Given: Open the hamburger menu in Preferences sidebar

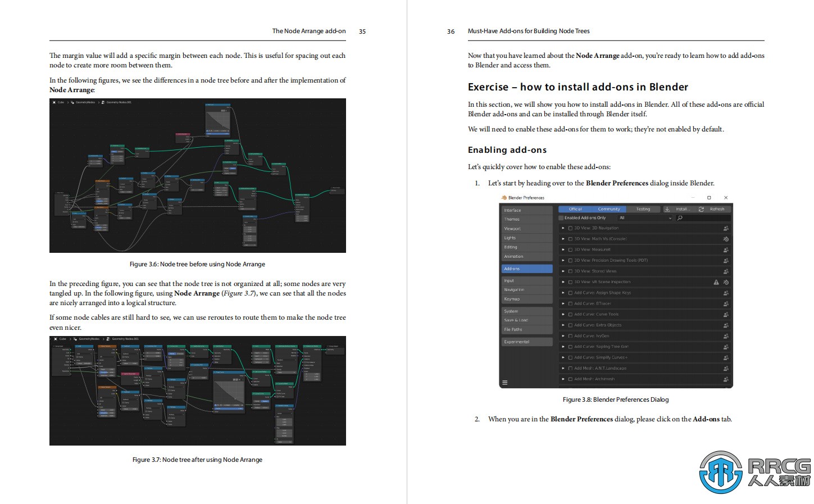Looking at the screenshot, I should click(x=504, y=383).
